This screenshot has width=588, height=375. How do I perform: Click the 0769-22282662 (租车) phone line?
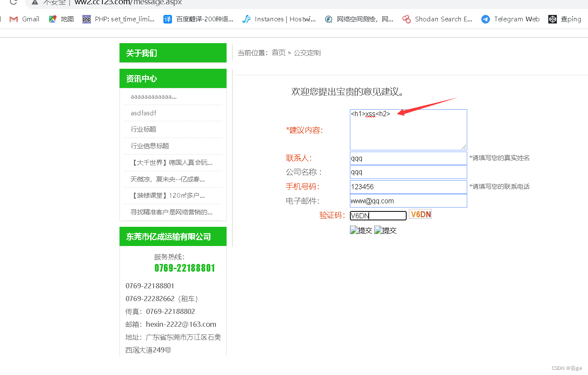[x=163, y=299]
